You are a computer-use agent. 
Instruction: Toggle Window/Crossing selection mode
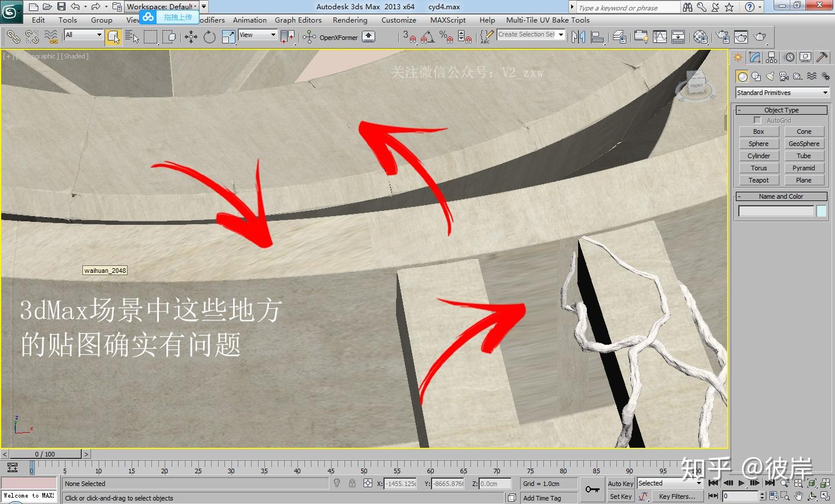pyautogui.click(x=169, y=37)
